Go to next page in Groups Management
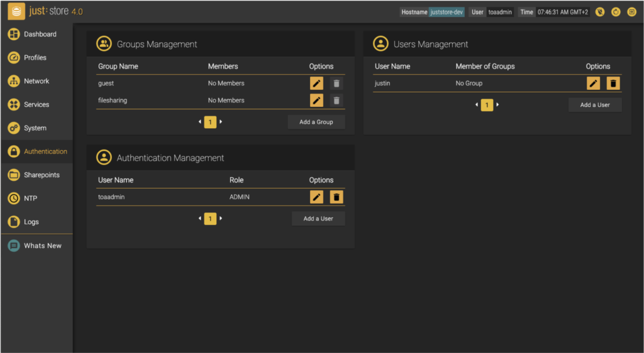The height and width of the screenshot is (353, 644). click(x=221, y=122)
